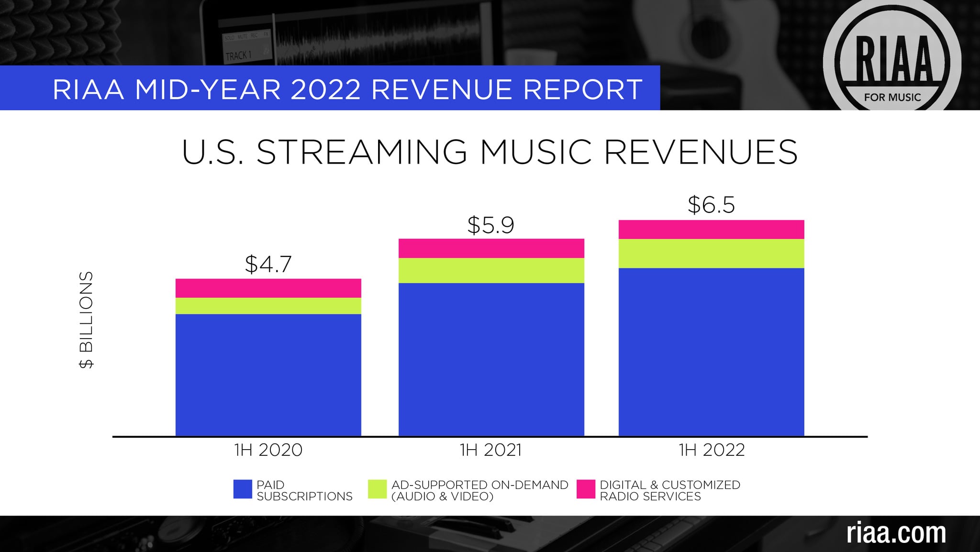Click the MUTE control on TRACK 1
980x552 pixels.
(243, 37)
